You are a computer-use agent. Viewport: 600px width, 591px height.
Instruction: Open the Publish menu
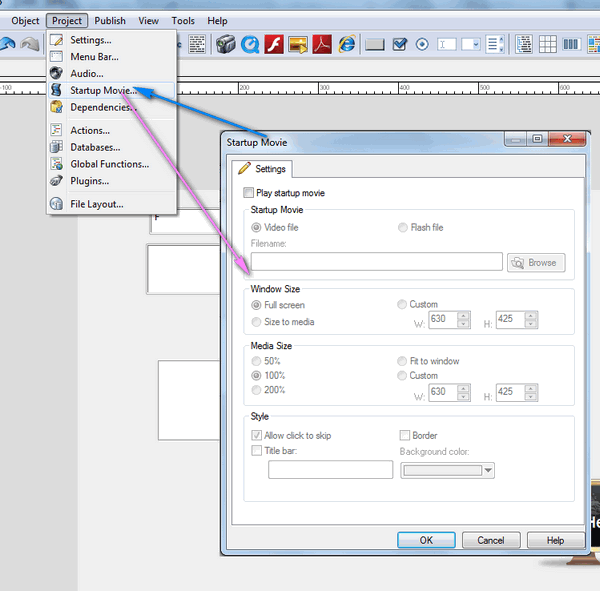pyautogui.click(x=110, y=21)
